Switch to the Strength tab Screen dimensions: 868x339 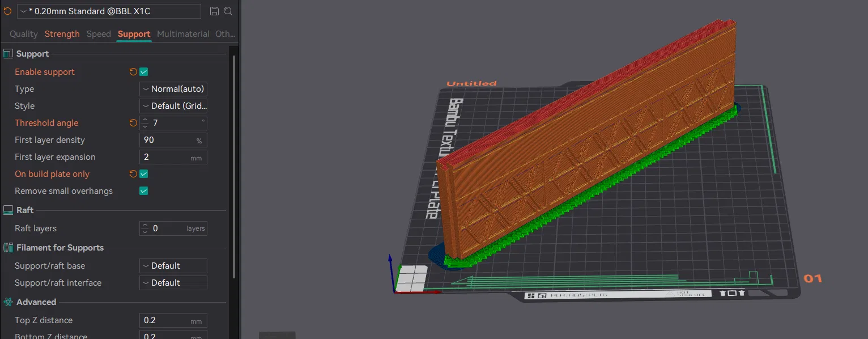pyautogui.click(x=62, y=34)
